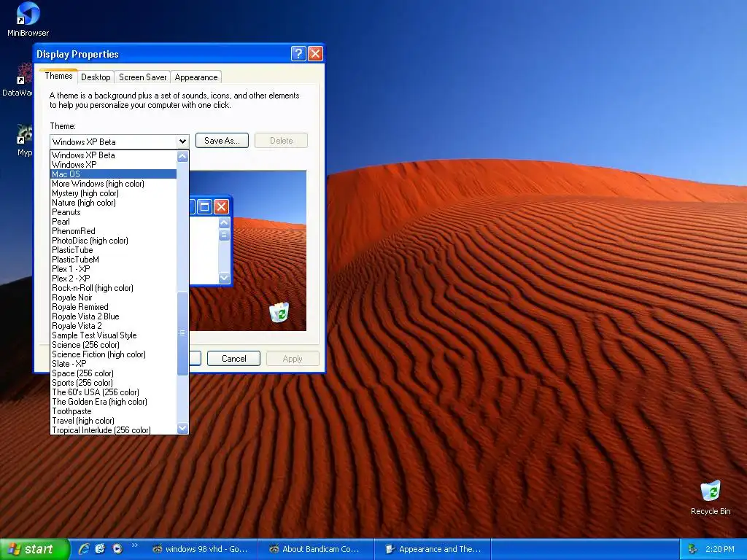Viewport: 747px width, 560px height.
Task: Select the Royale Remixed theme
Action: pyautogui.click(x=113, y=307)
